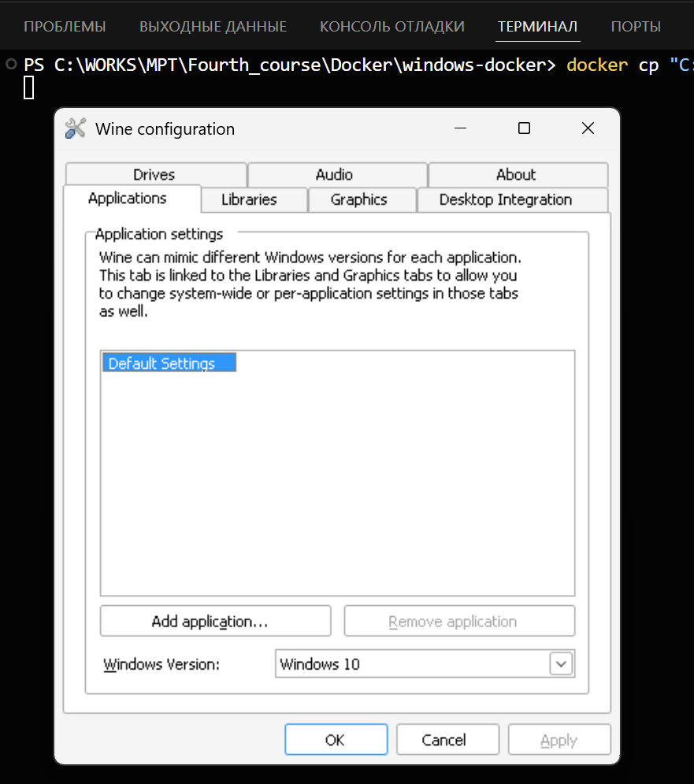694x784 pixels.
Task: Click the Add application button
Action: click(x=216, y=621)
